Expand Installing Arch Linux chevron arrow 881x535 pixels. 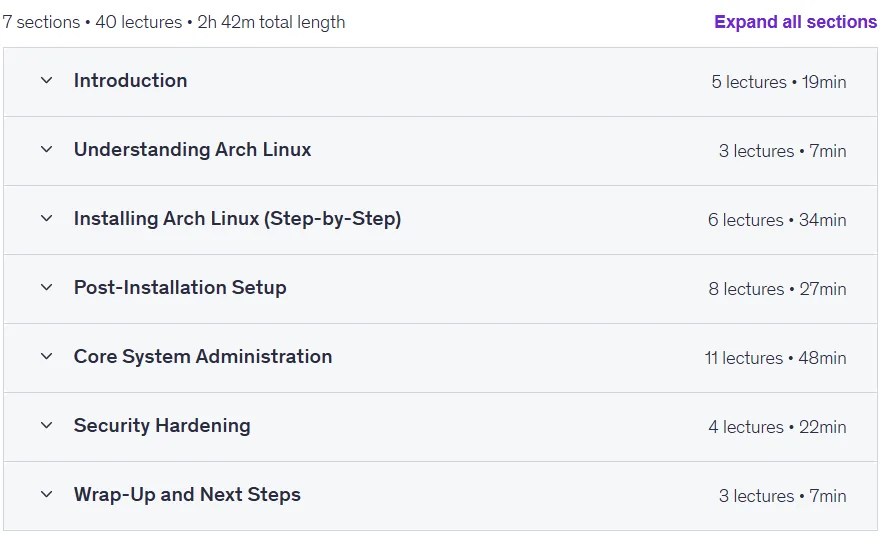point(47,218)
